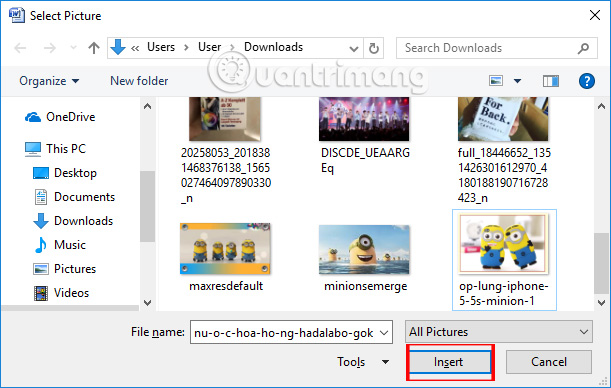Open the Tools menu
Viewport: 611px width, 388px height.
[x=363, y=362]
